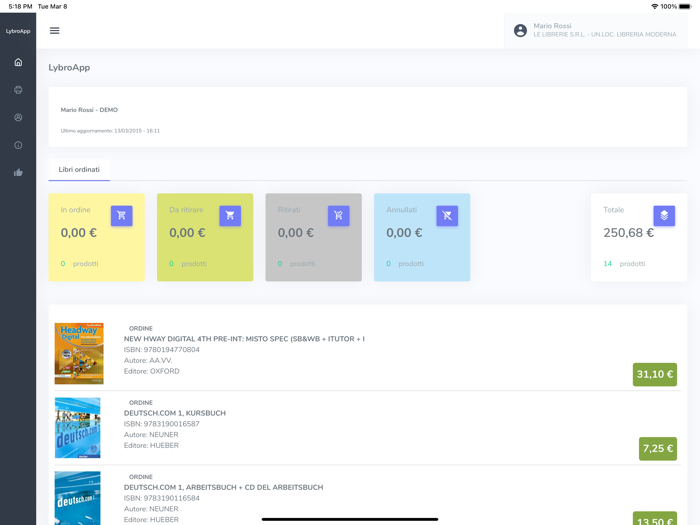
Task: Click DEUTSCH.COM 1, ARBEITSBUCH + CD title
Action: click(223, 487)
